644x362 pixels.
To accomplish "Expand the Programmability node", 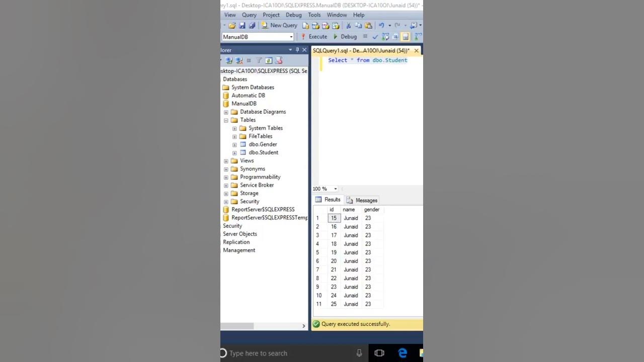I will pos(226,177).
